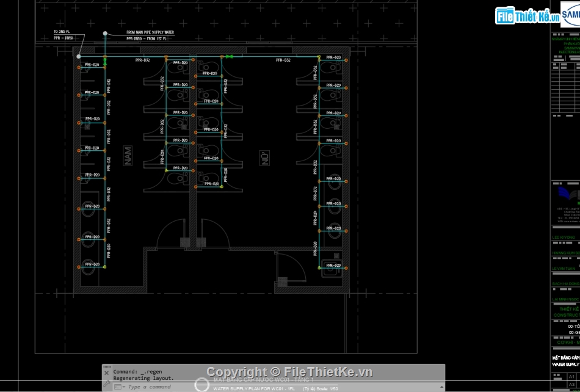Select the 'PPR - DN50' text under TO 2ND FL
The height and width of the screenshot is (392, 580).
point(63,38)
